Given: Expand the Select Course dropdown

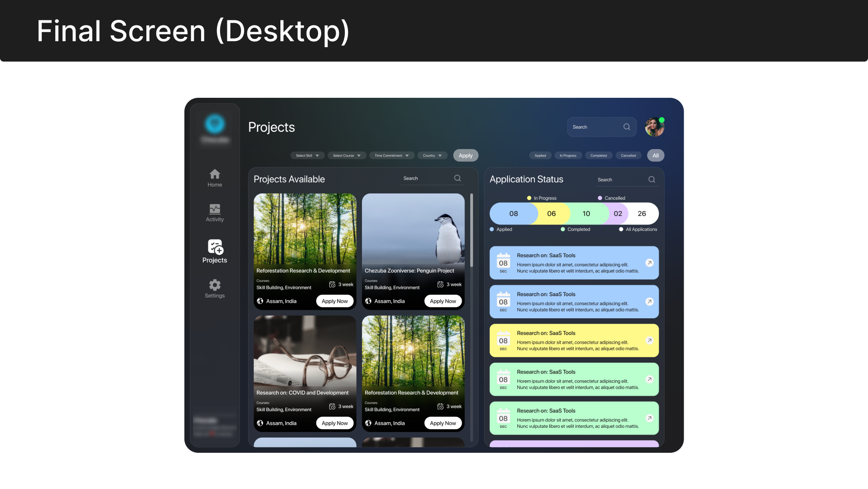Looking at the screenshot, I should tap(347, 155).
